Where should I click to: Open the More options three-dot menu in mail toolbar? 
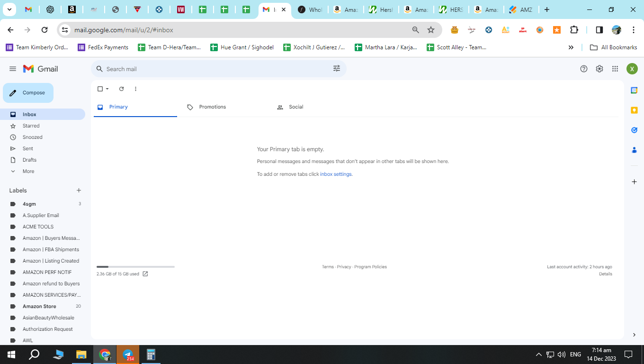[x=135, y=89]
